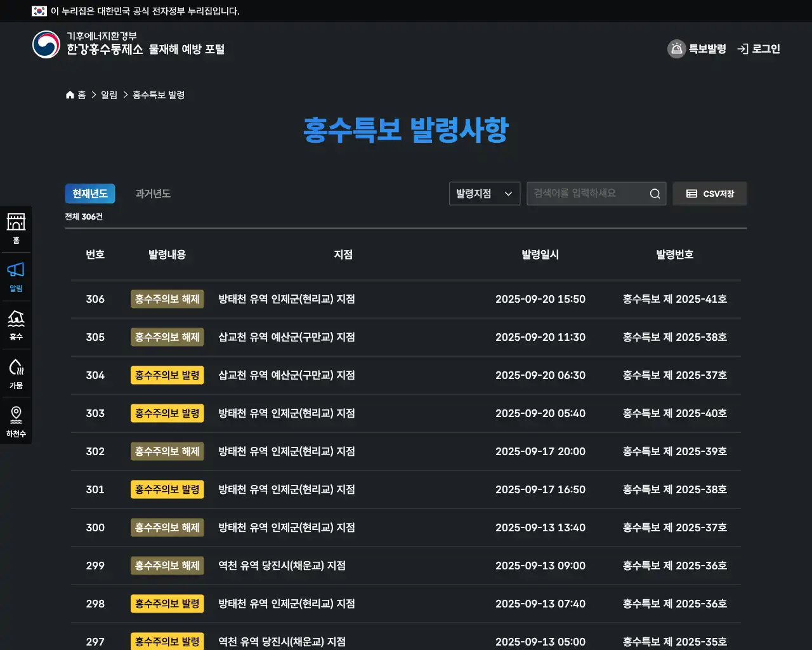This screenshot has width=812, height=650.
Task: Open the 홈 section in the sidebar
Action: click(16, 227)
